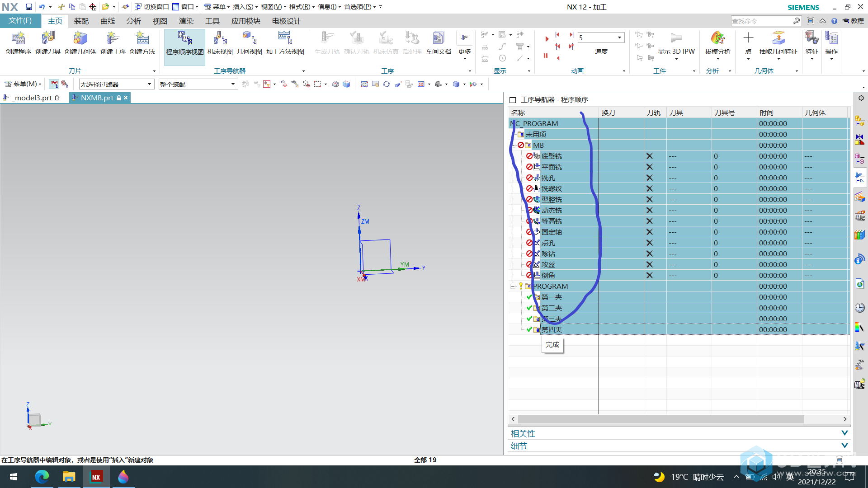Open Shop Documentation (车间文档)

(439, 43)
